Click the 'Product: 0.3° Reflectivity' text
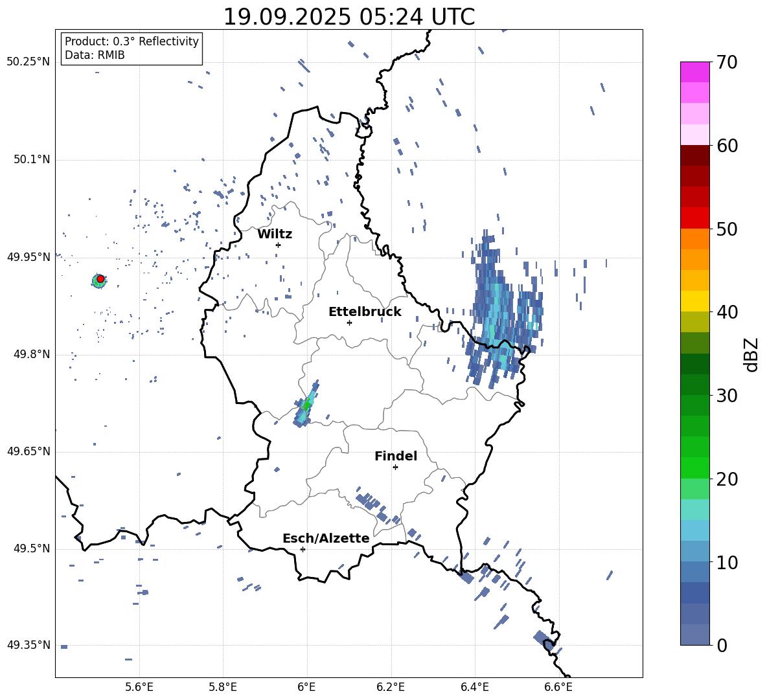Screen dimensions: 767x700 coord(132,41)
